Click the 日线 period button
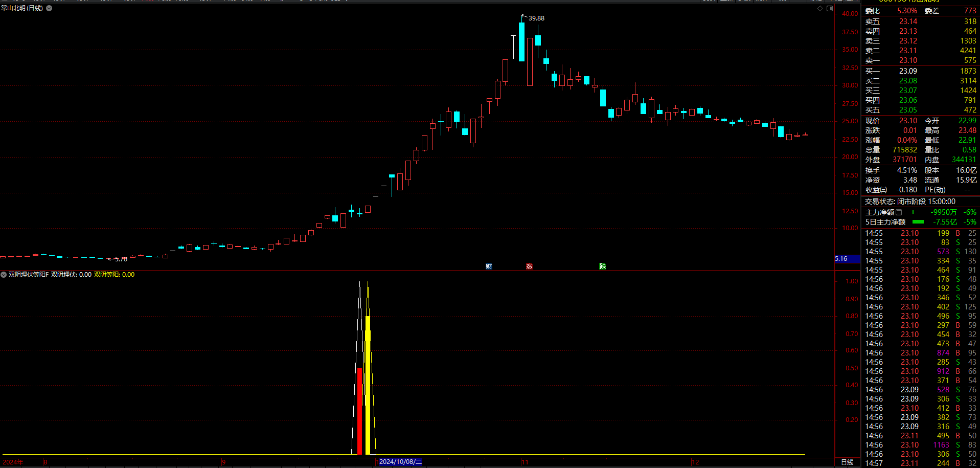Screen dimensions: 980x468 [847, 462]
